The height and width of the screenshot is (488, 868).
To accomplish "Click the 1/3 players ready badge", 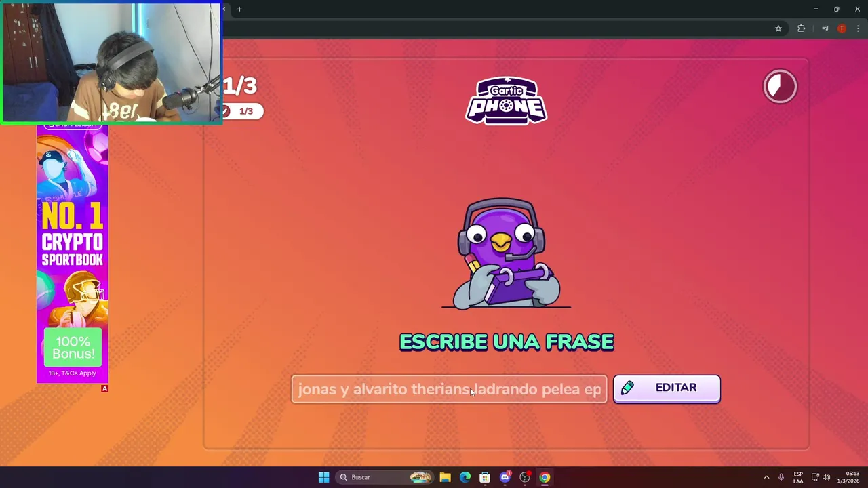I will pos(243,111).
